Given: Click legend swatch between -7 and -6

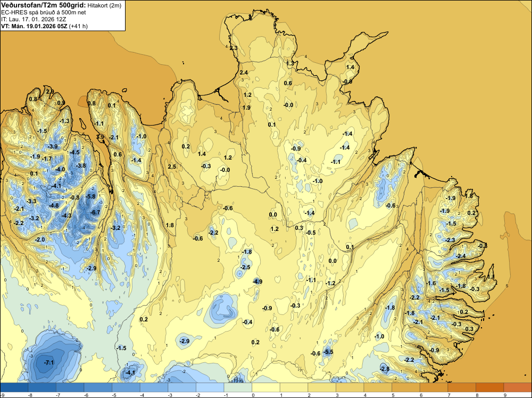Looking at the screenshot, I should (x=70, y=387).
